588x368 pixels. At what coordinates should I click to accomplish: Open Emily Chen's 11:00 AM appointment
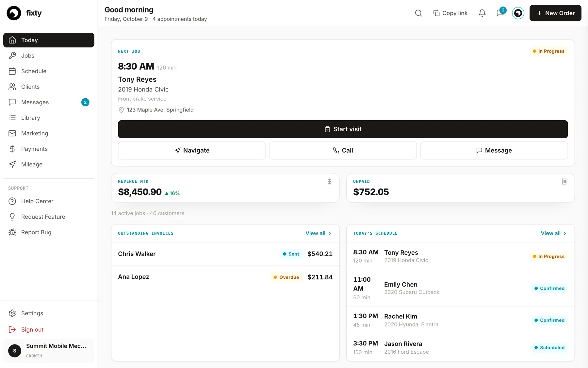460,288
